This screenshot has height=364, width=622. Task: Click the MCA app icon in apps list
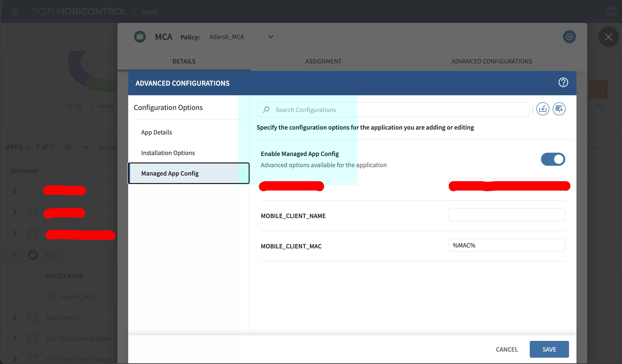[x=33, y=255]
